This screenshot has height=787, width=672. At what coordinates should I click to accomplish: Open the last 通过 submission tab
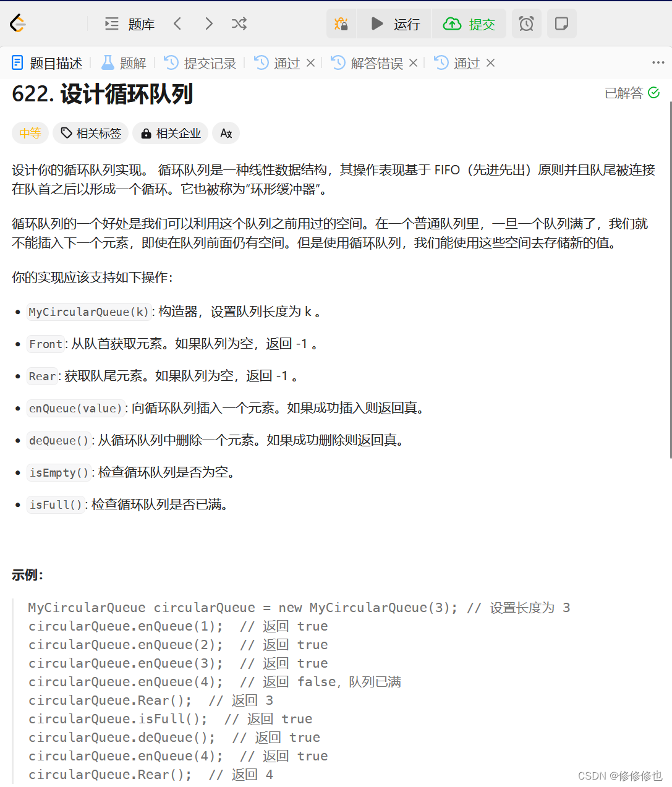pos(457,63)
